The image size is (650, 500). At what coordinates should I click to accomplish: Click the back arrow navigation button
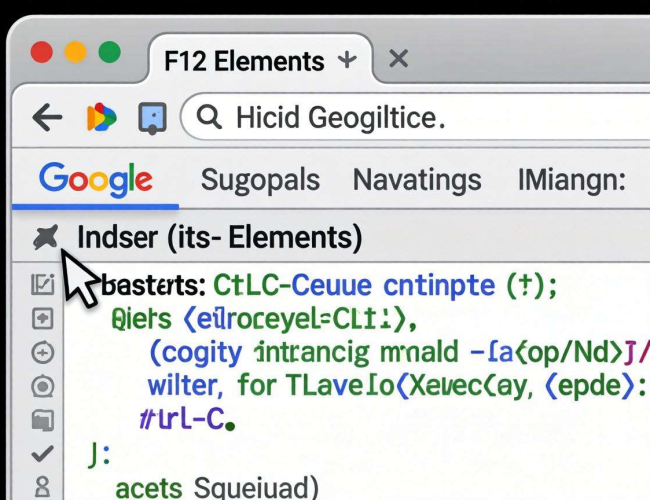[47, 118]
